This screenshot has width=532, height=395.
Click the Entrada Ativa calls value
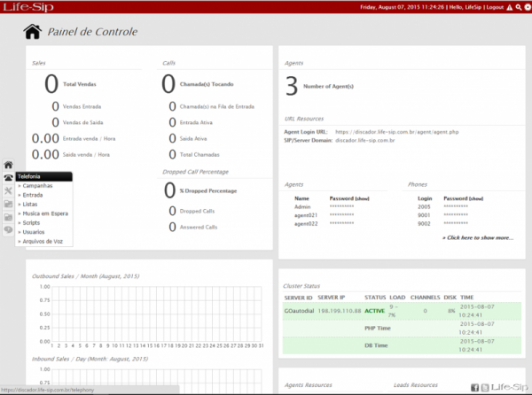coord(172,122)
